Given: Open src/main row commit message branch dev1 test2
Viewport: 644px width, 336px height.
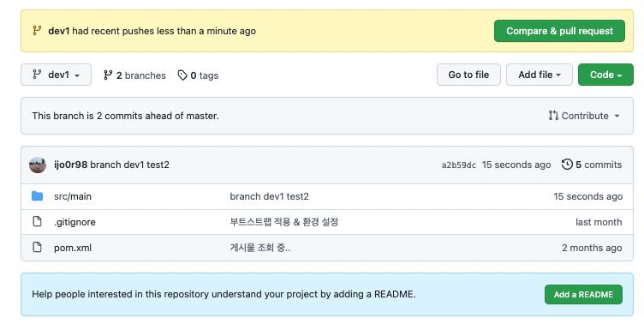Looking at the screenshot, I should (x=270, y=196).
